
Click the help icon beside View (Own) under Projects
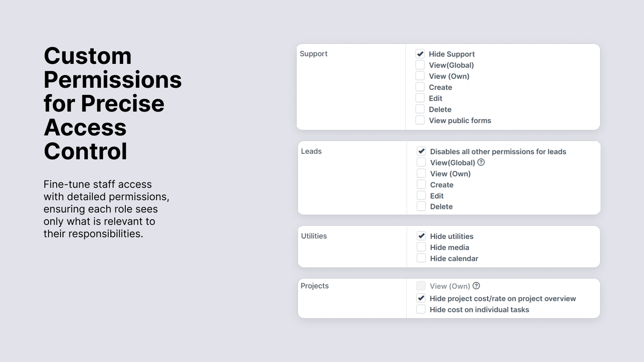click(477, 286)
